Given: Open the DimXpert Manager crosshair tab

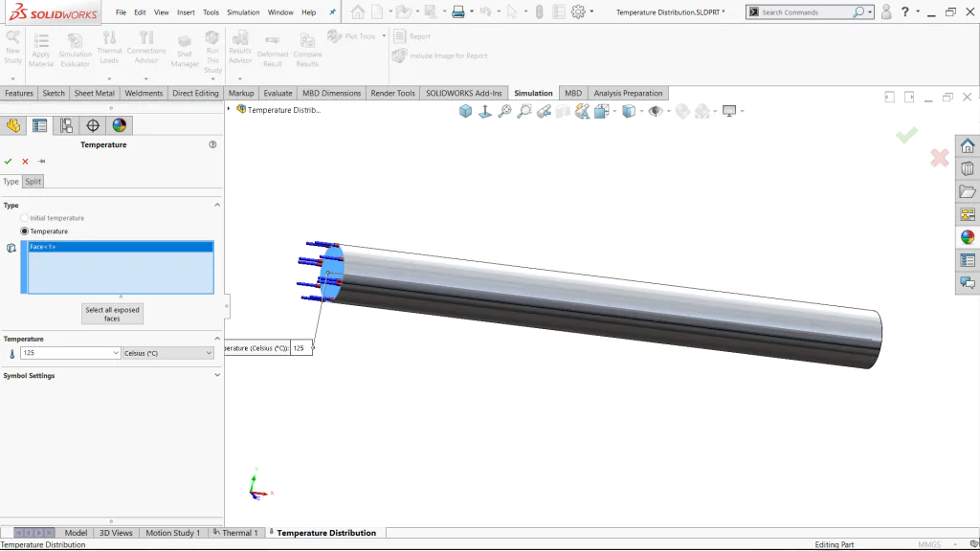Looking at the screenshot, I should coord(93,125).
